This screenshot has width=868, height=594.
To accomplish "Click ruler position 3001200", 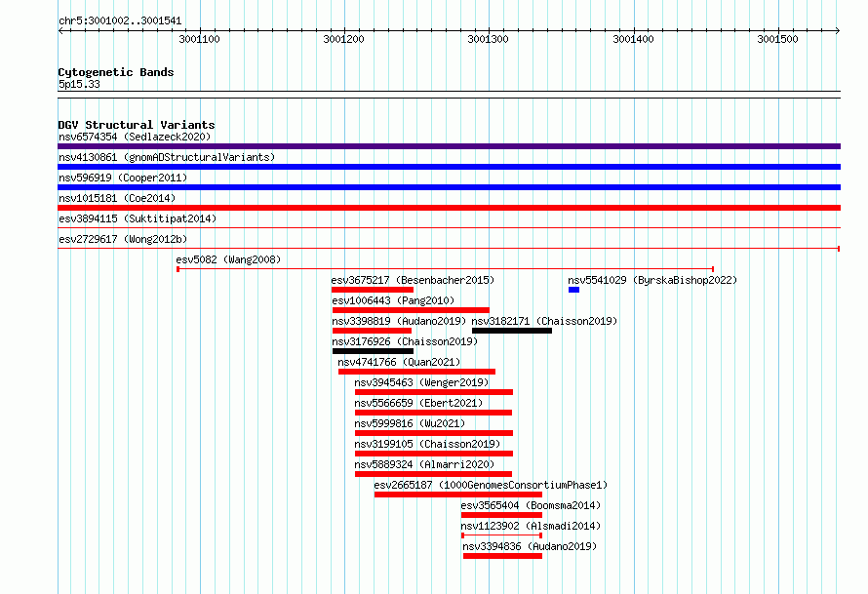I will [x=343, y=39].
